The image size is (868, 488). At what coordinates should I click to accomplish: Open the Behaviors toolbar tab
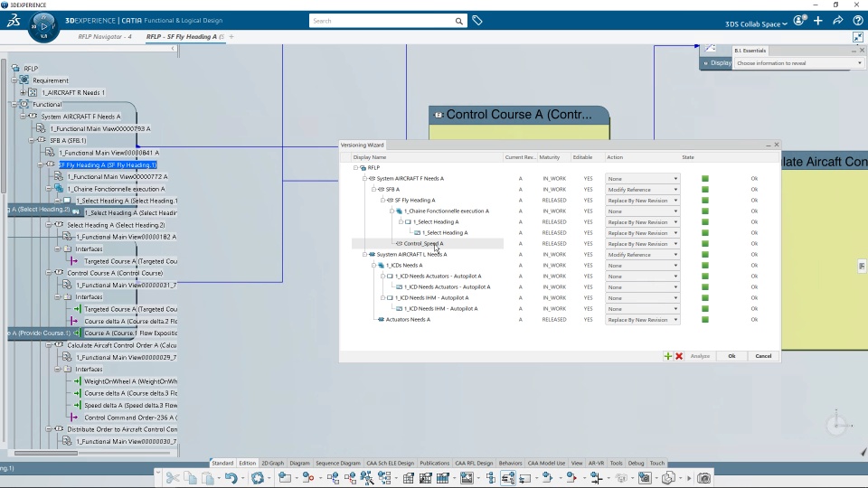510,463
